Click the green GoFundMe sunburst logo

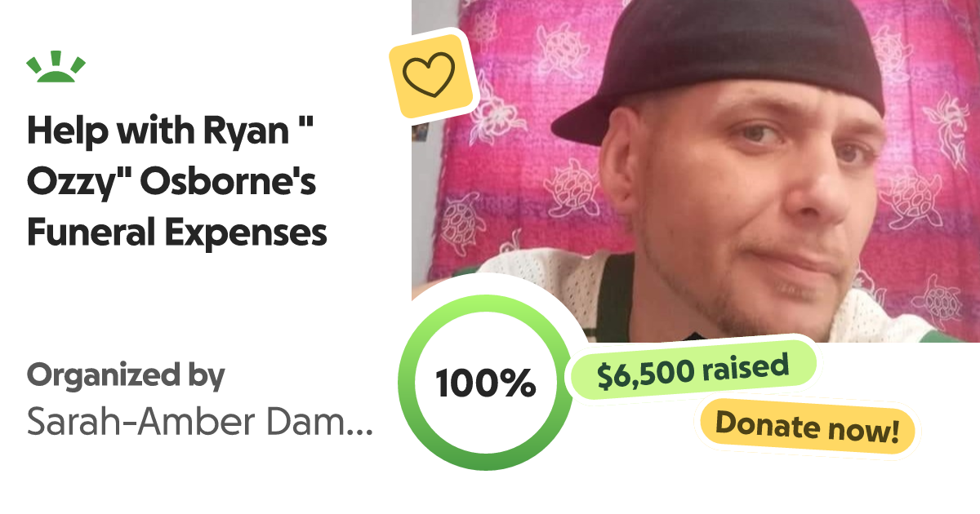[56, 69]
